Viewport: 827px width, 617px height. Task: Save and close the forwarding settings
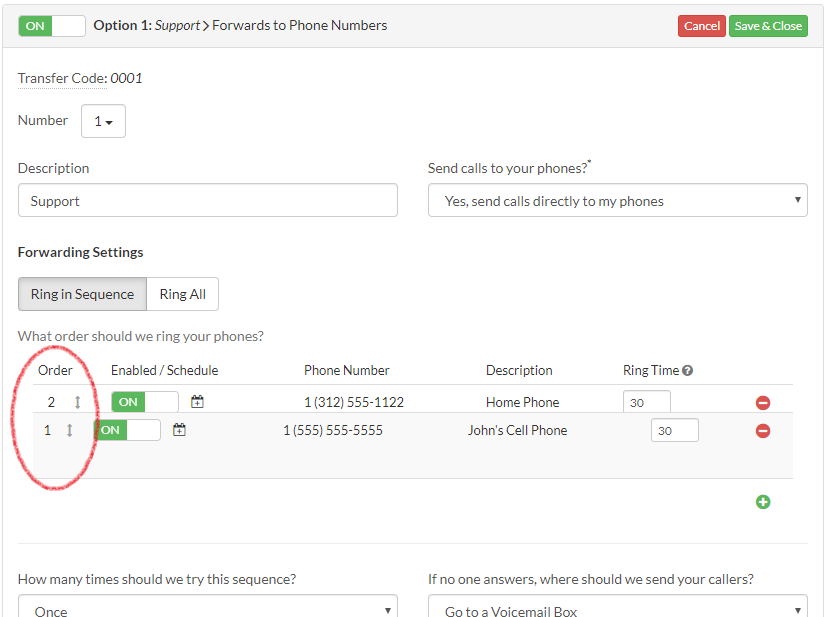(768, 25)
